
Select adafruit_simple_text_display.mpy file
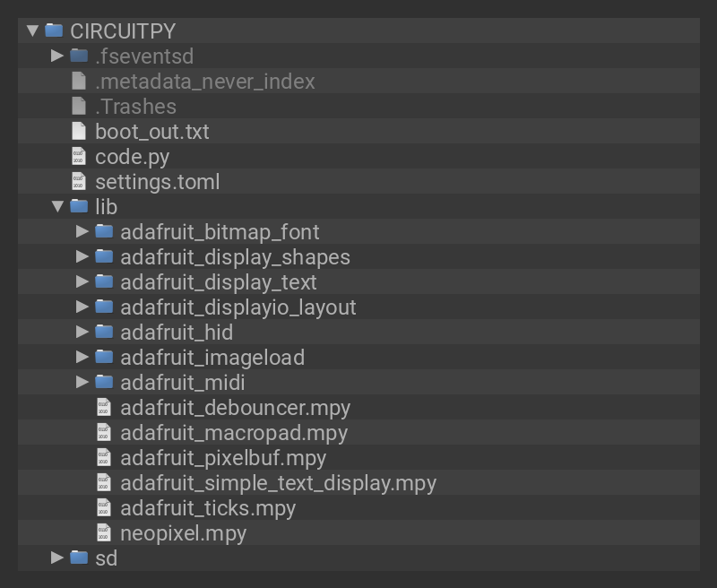coord(278,482)
